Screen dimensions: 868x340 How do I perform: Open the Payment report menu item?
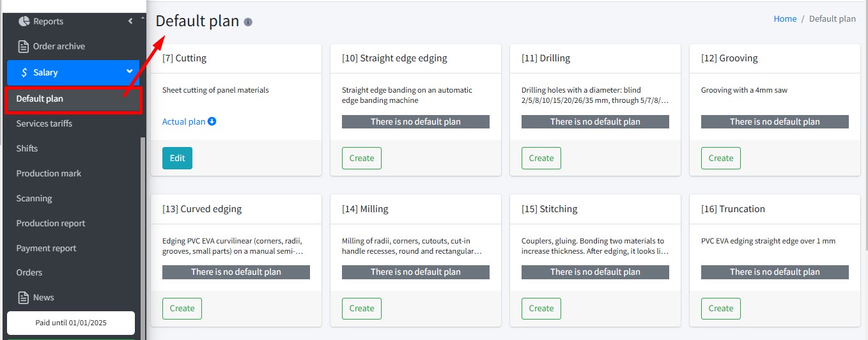(46, 248)
